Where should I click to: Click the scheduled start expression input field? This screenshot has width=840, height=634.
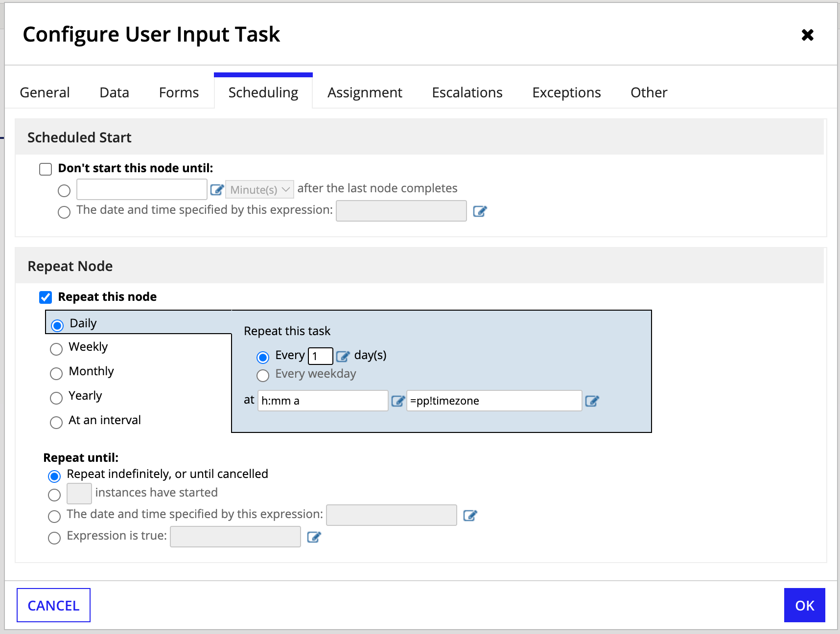pos(401,211)
